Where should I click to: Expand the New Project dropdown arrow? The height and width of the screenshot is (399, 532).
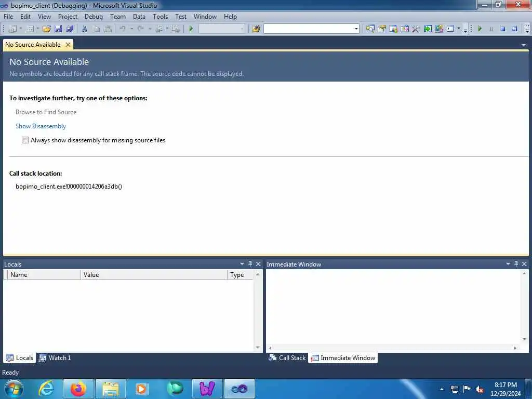[x=21, y=29]
